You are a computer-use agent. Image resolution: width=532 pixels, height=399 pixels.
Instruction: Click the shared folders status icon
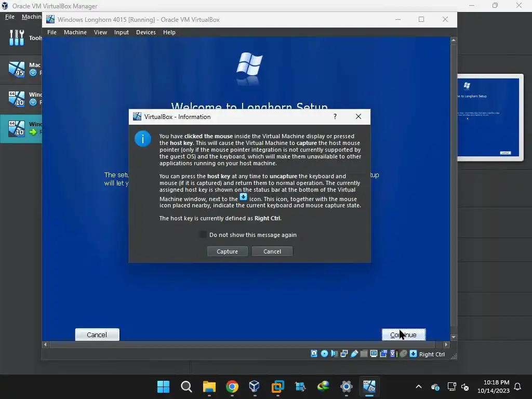point(364,354)
